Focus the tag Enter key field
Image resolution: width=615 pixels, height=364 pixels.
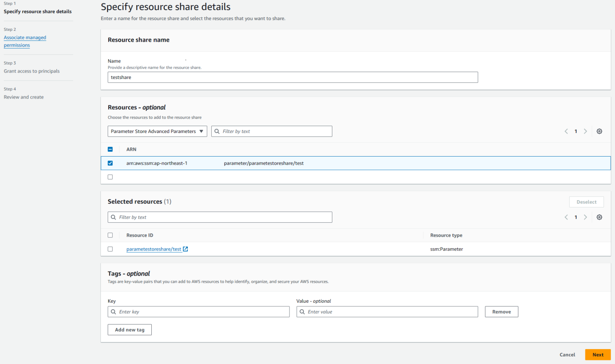[199, 312]
